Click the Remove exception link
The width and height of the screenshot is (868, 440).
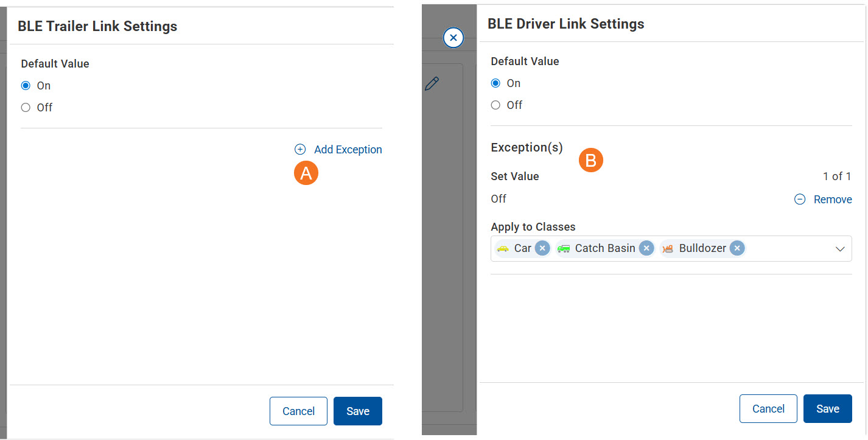click(833, 200)
